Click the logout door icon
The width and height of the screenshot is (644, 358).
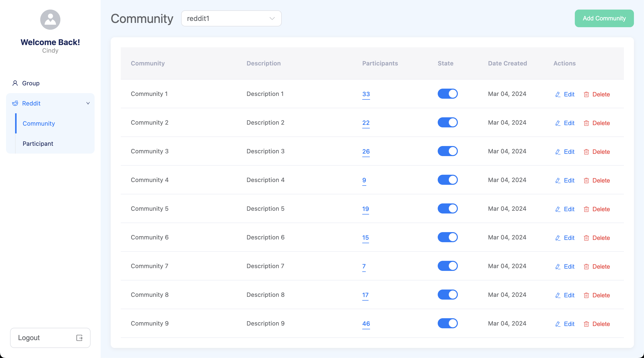(79, 338)
